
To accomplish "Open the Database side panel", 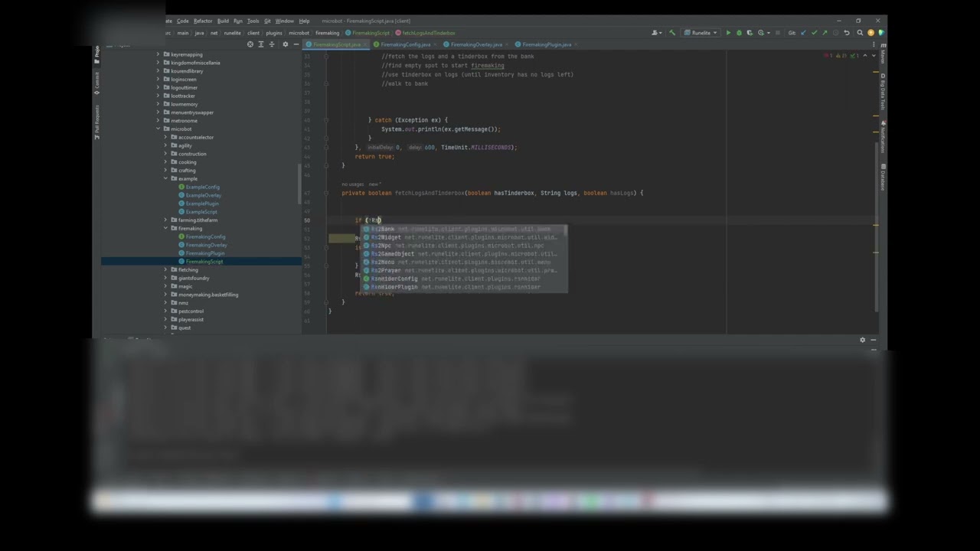I will point(883,177).
